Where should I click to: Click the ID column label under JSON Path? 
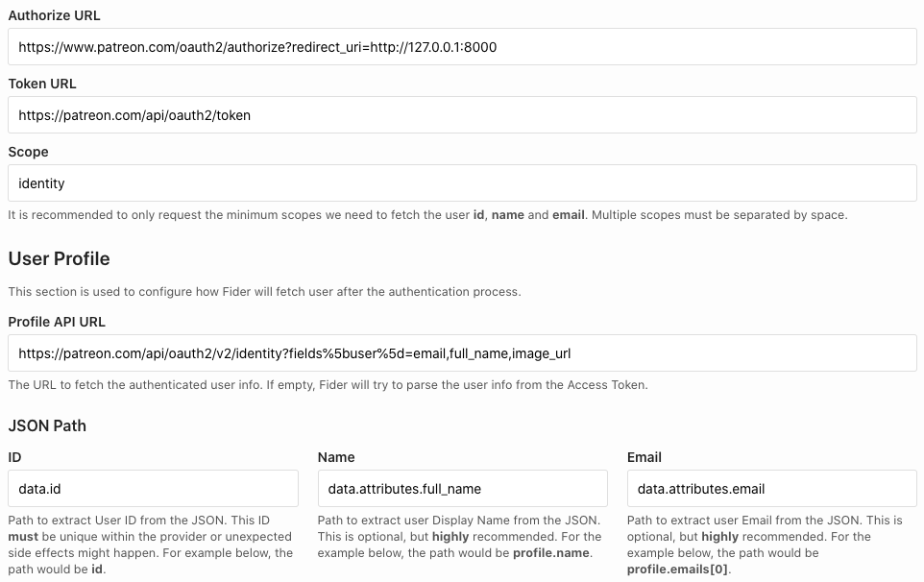coord(14,457)
